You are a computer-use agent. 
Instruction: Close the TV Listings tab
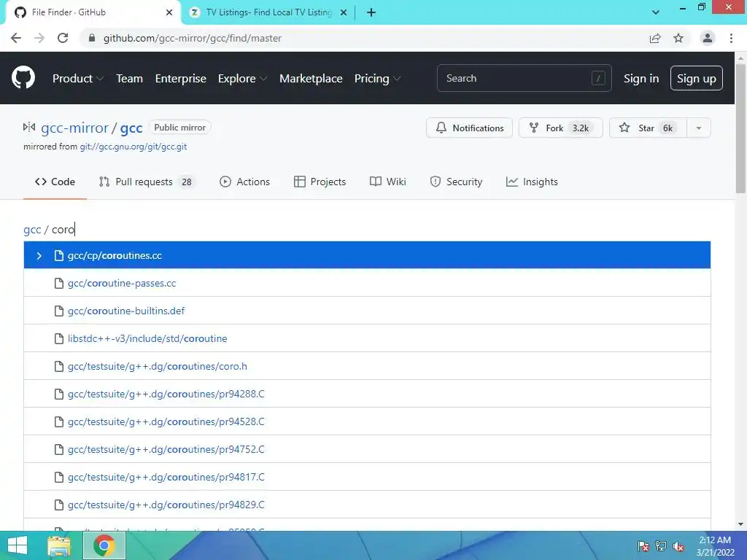344,12
